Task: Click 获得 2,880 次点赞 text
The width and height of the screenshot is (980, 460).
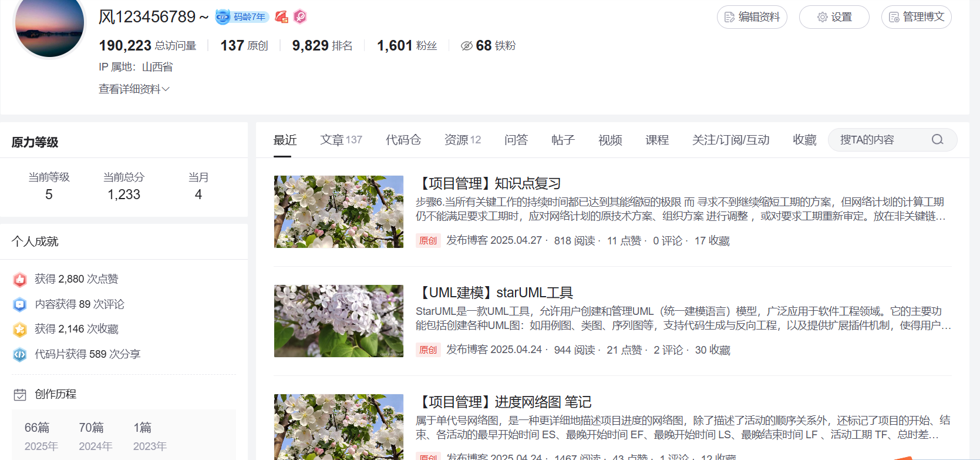Action: coord(76,279)
